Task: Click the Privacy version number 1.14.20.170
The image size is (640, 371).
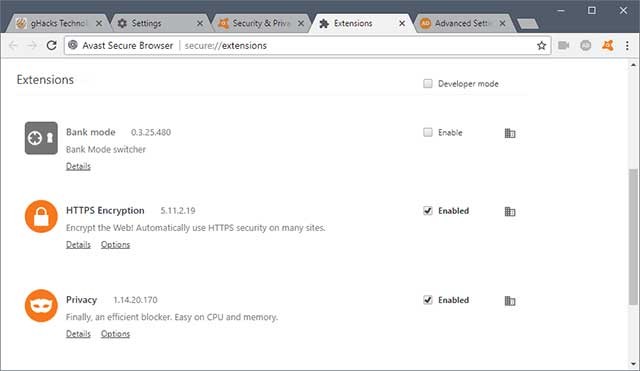Action: [135, 300]
